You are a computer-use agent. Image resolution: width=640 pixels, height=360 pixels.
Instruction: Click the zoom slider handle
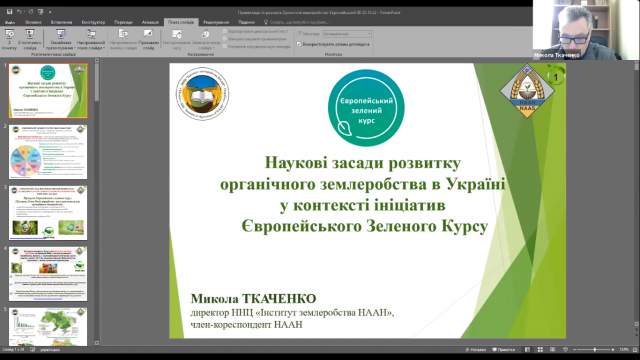pos(594,350)
